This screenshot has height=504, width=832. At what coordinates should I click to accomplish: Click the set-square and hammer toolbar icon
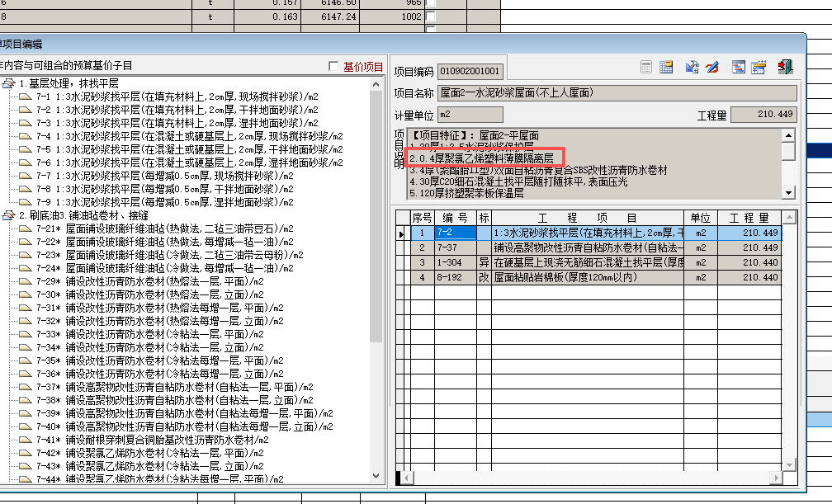[692, 67]
